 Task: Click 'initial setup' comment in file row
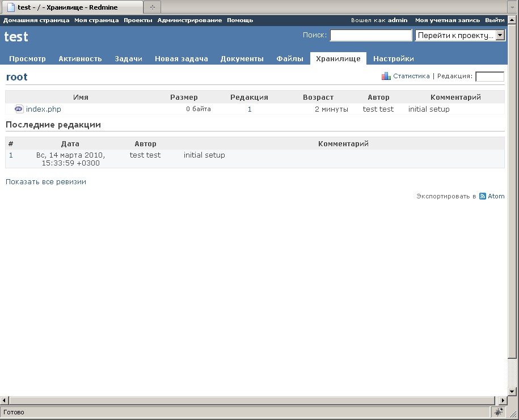(x=429, y=109)
